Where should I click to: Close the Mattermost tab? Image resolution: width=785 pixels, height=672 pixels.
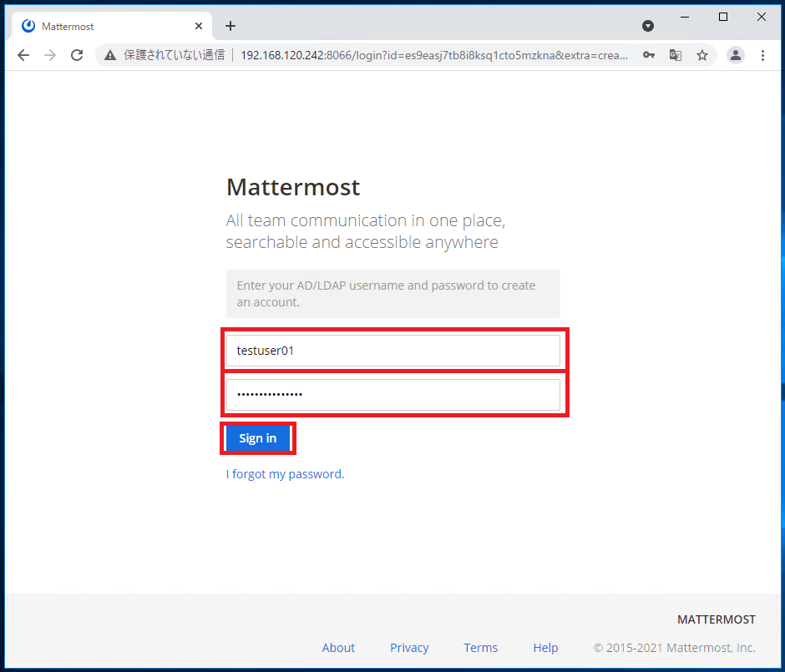[x=199, y=26]
